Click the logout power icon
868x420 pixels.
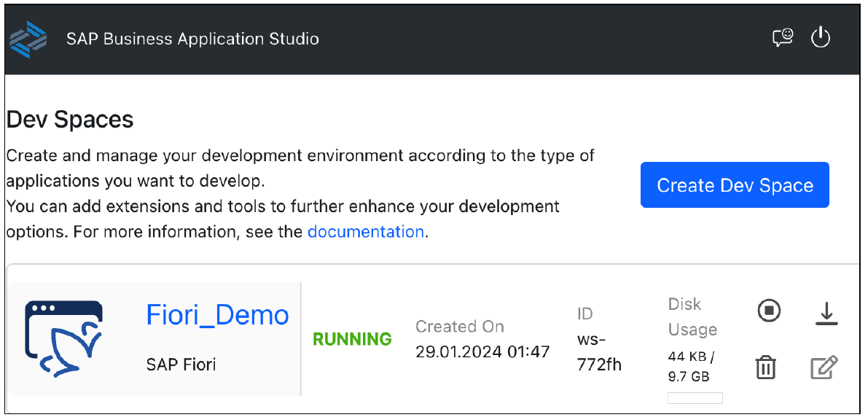pos(820,38)
